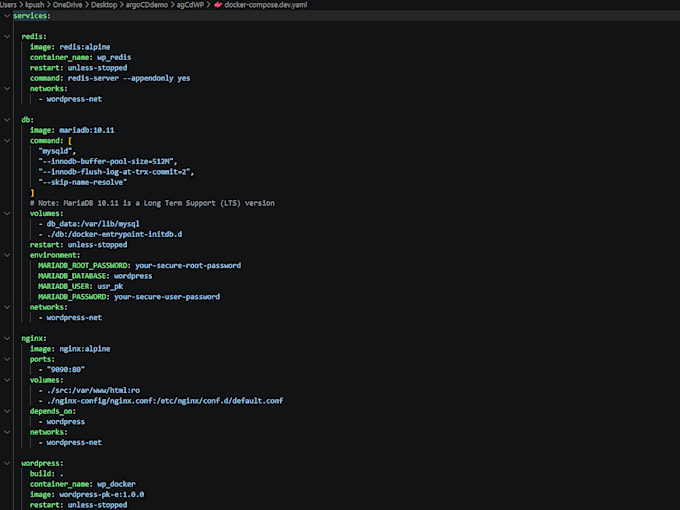The width and height of the screenshot is (680, 510).
Task: Click 'image: mariadb:10.11' line
Action: (72, 130)
